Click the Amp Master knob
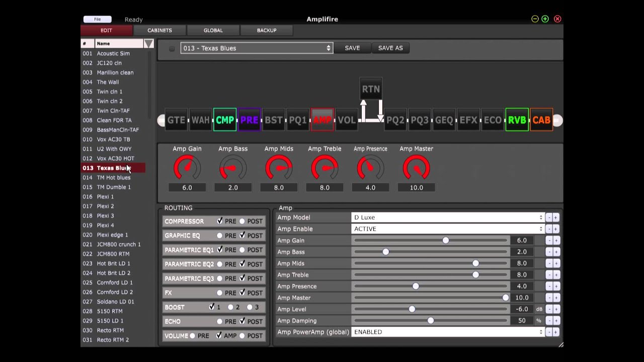 click(416, 168)
